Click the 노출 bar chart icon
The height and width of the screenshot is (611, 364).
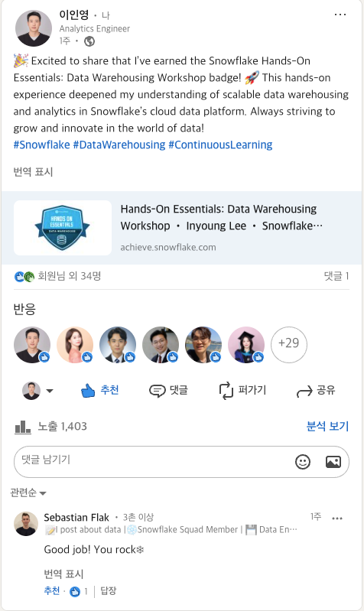click(23, 427)
